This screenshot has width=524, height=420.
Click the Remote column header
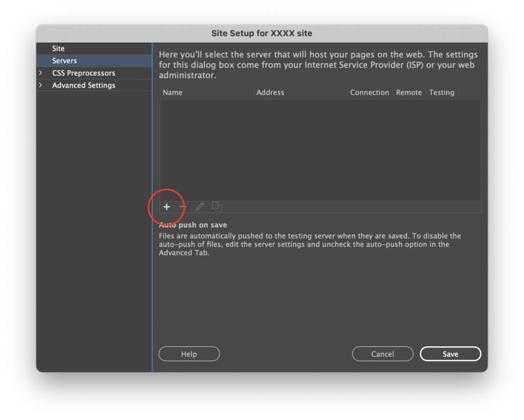pyautogui.click(x=409, y=93)
